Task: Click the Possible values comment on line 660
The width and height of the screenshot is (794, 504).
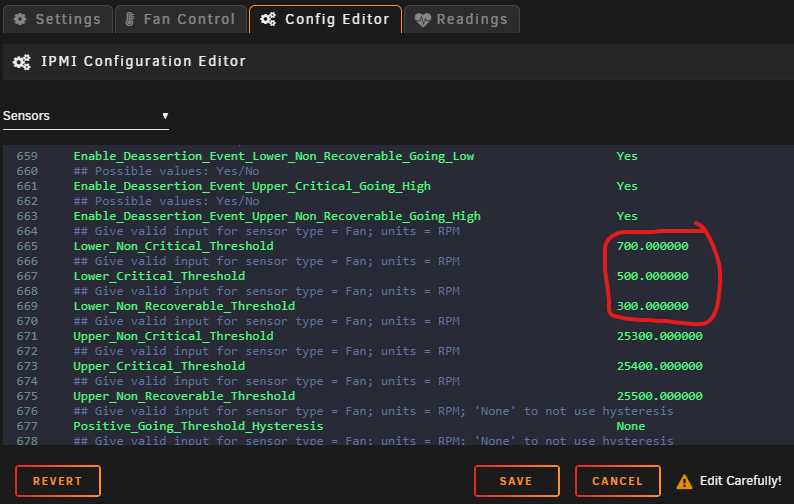Action: click(x=166, y=171)
